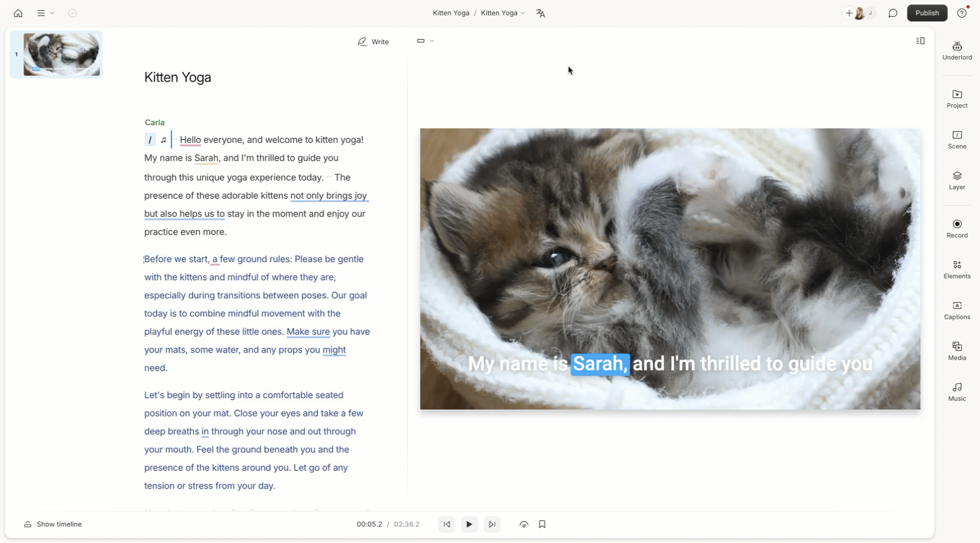Open the Captions panel
Screen dimensions: 980x543
point(957,310)
